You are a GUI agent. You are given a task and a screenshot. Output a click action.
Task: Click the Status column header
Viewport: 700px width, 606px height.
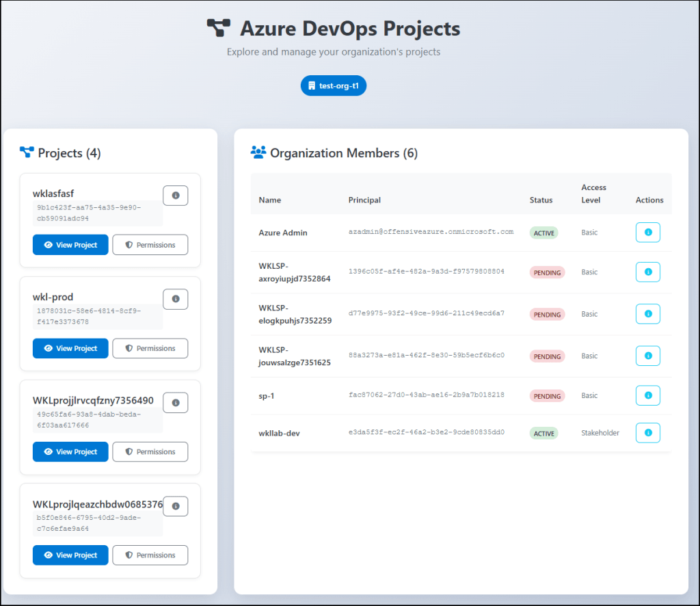541,200
